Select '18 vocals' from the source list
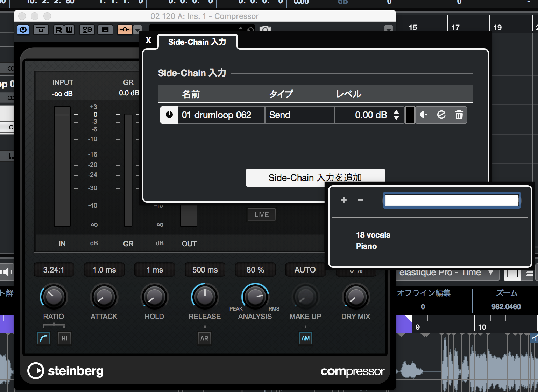Viewport: 538px width, 392px height. click(x=373, y=235)
